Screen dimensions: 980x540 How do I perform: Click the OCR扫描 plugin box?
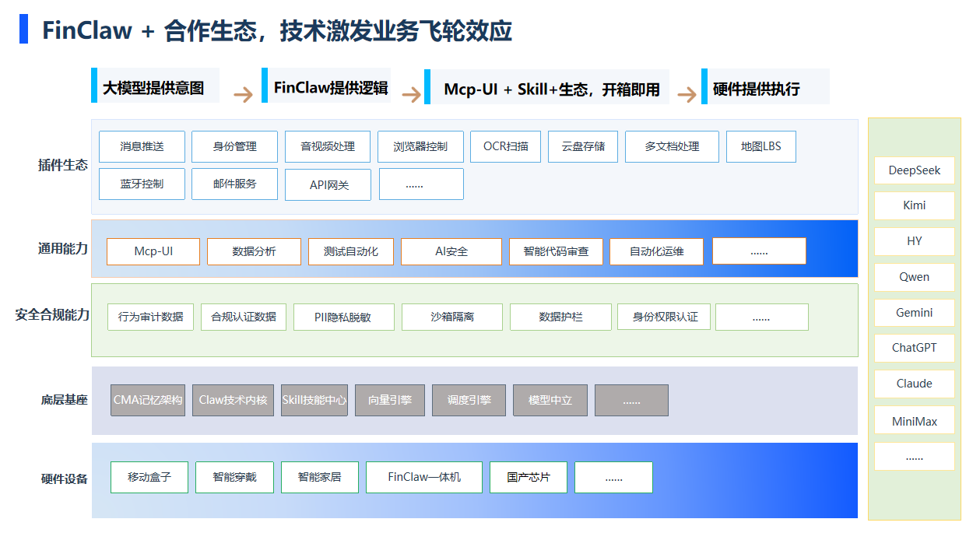pyautogui.click(x=505, y=146)
